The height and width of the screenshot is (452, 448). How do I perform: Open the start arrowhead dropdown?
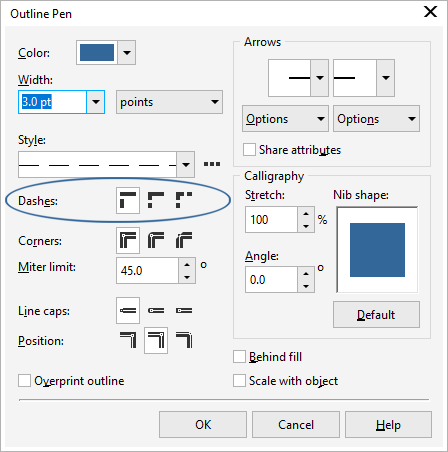[320, 78]
